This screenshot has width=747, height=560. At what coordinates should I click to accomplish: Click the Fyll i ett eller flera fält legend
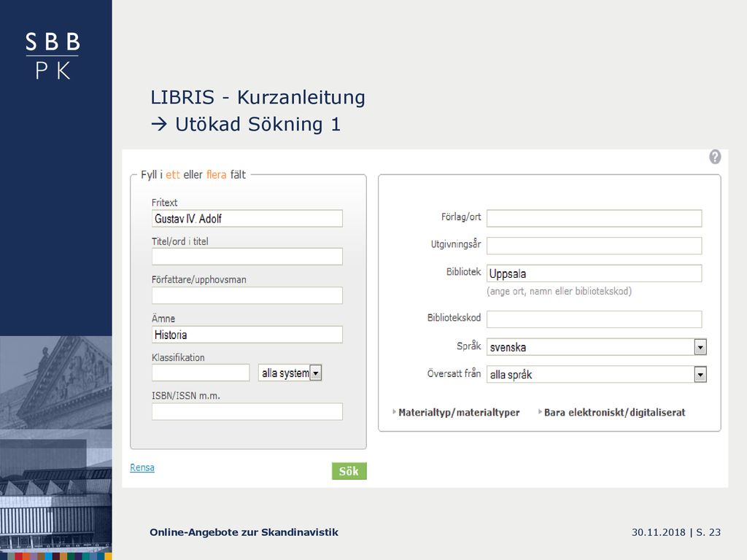pyautogui.click(x=193, y=175)
